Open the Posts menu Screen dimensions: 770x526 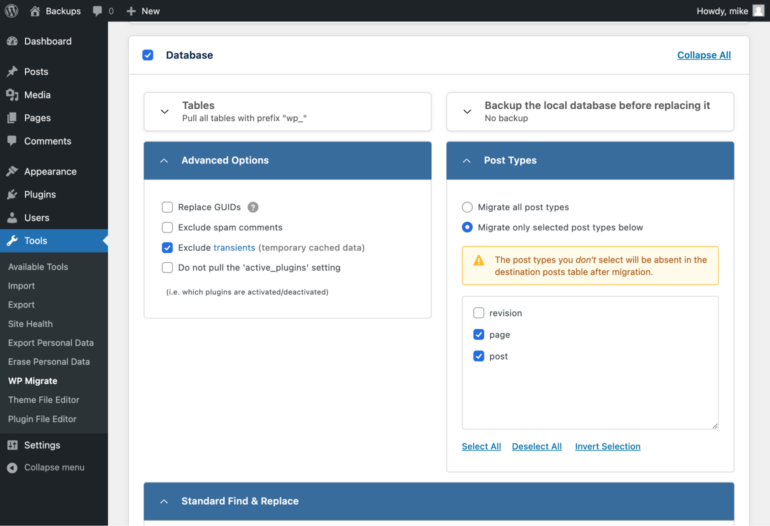click(x=36, y=72)
